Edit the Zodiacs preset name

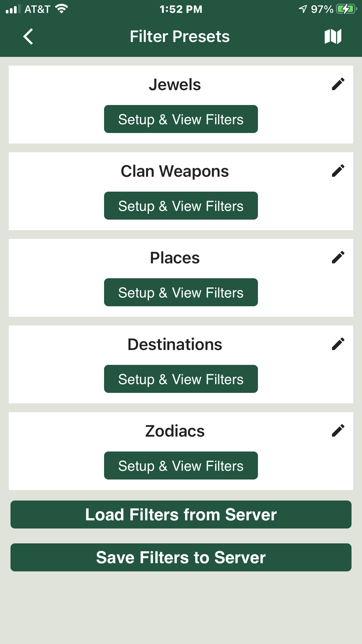tap(338, 430)
